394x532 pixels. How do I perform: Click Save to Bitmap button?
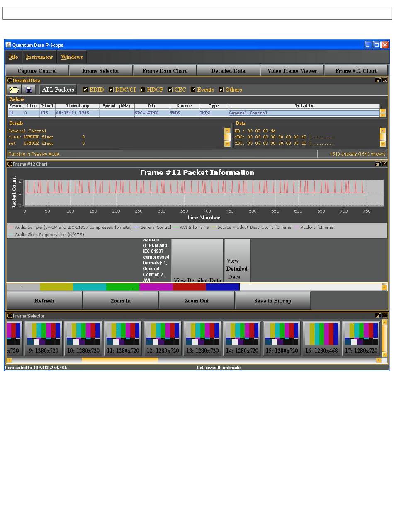(x=273, y=301)
